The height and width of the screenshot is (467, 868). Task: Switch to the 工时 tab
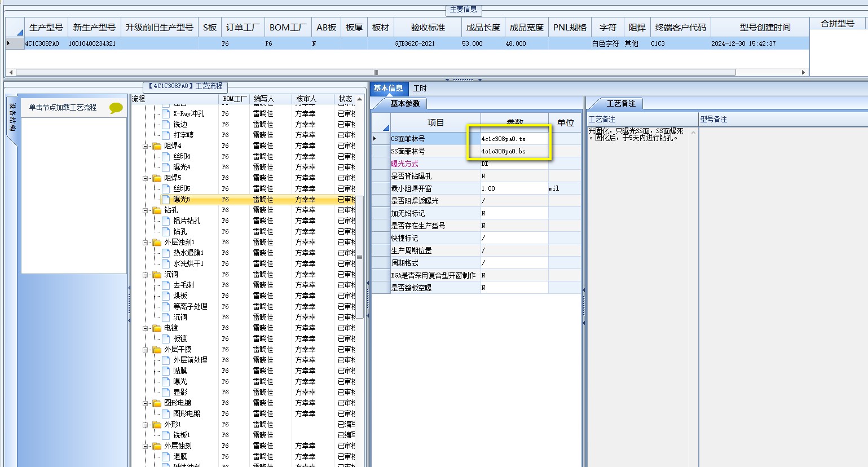pos(420,89)
